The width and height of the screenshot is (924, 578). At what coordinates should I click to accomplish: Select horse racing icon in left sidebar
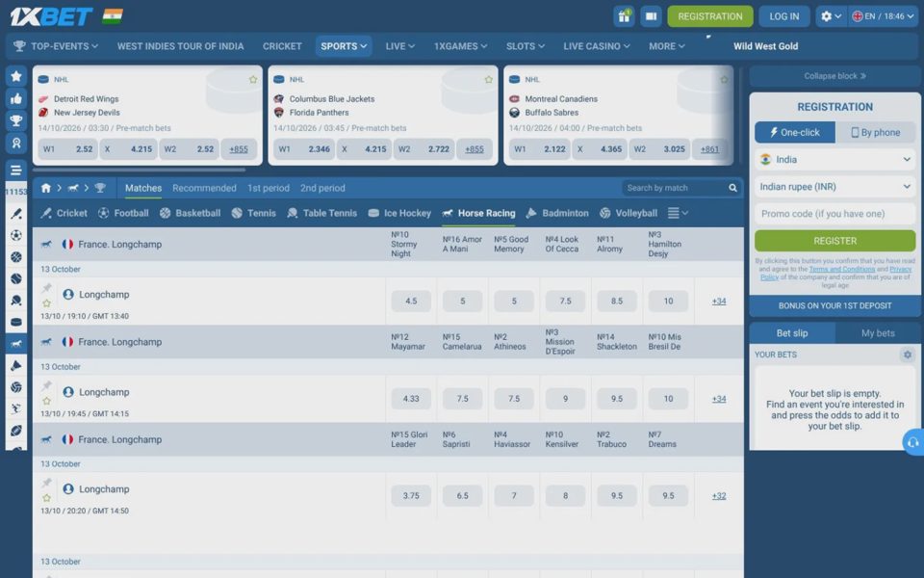[16, 344]
